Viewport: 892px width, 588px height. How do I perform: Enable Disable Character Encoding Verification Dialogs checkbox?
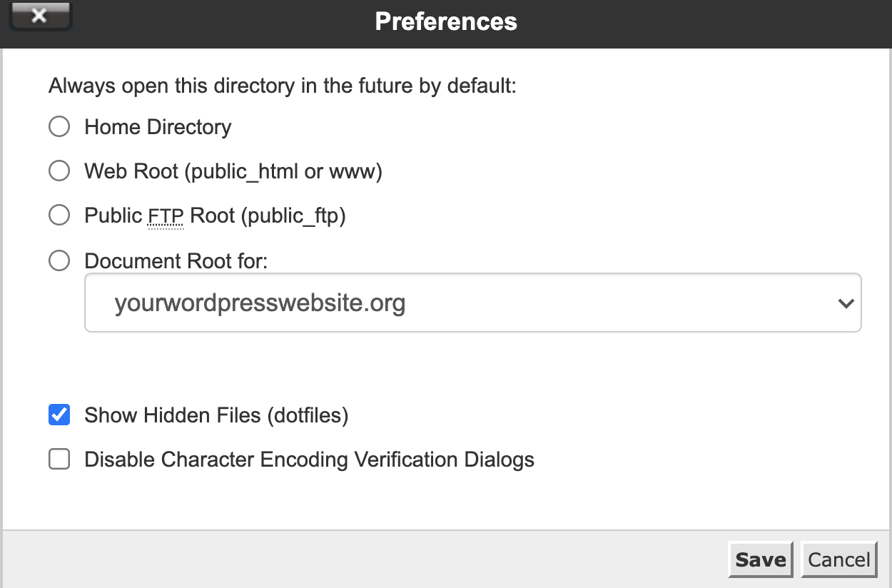[59, 459]
